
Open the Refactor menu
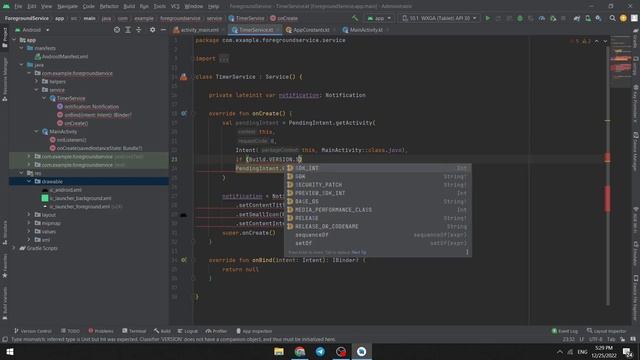[109, 6]
